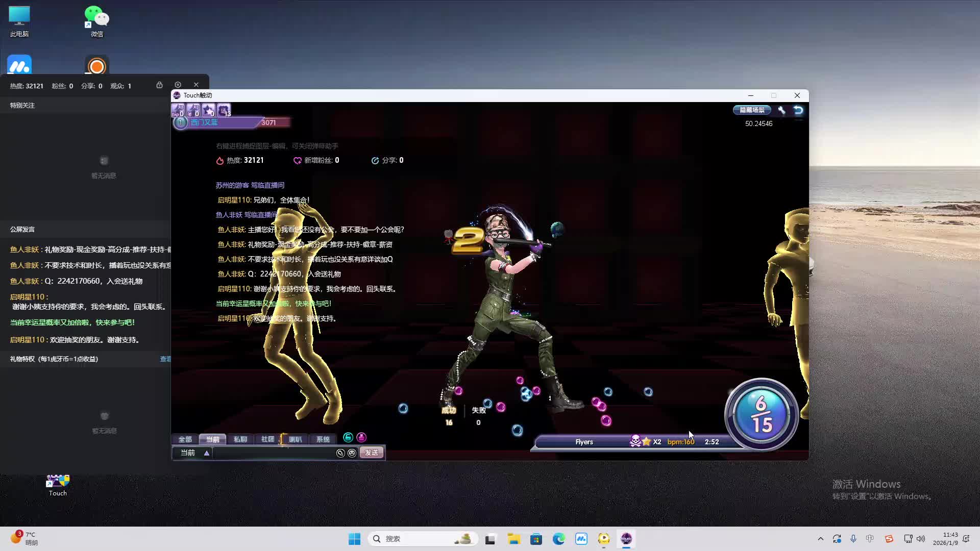
Task: Click the eraser clear icon in chat box
Action: pyautogui.click(x=340, y=453)
